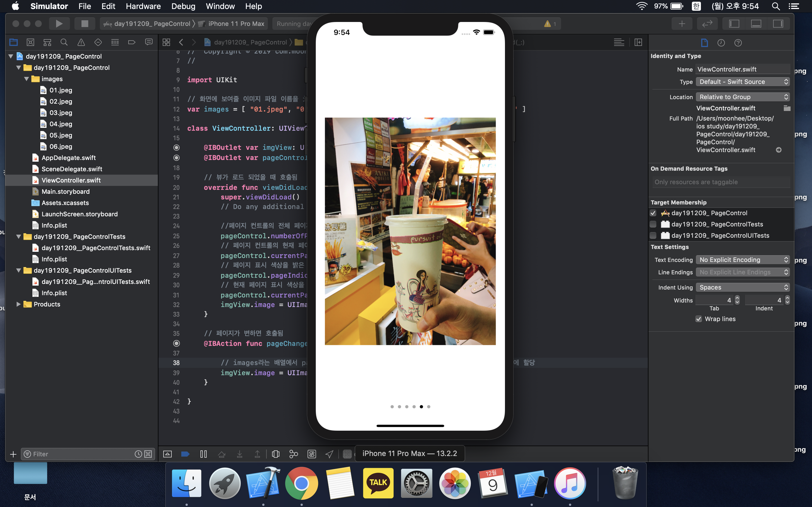The height and width of the screenshot is (507, 812).
Task: Toggle breakpoints activation in the debug bar
Action: click(x=185, y=454)
